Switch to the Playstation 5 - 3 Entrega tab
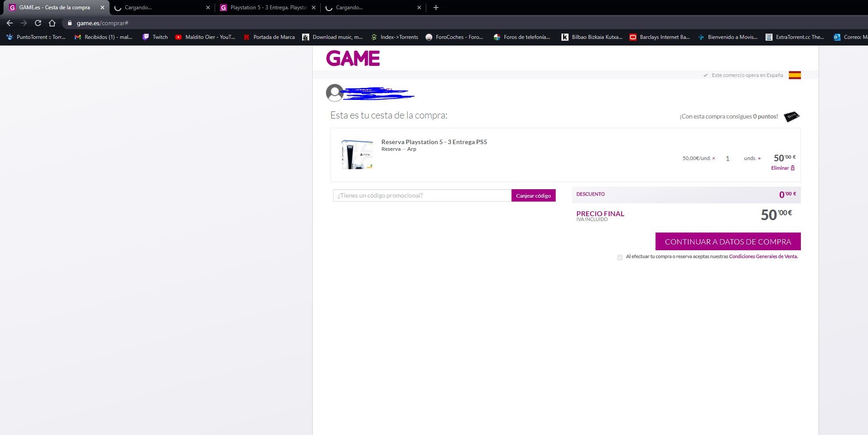868x435 pixels. click(x=268, y=8)
